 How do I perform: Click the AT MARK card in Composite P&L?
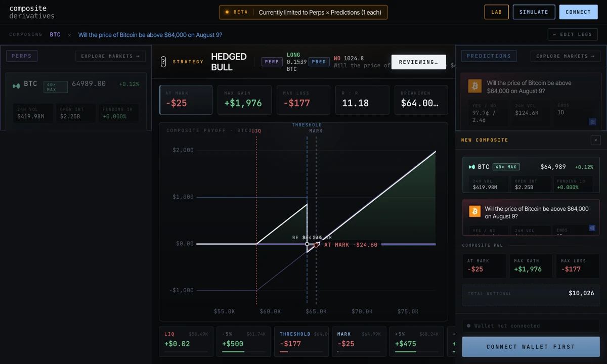(484, 266)
